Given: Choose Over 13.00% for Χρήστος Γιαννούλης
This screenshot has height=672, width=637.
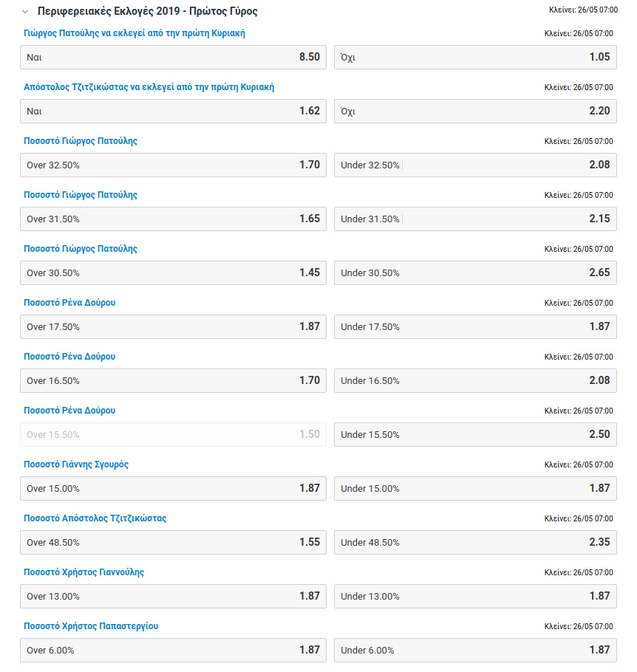Looking at the screenshot, I should click(173, 597).
